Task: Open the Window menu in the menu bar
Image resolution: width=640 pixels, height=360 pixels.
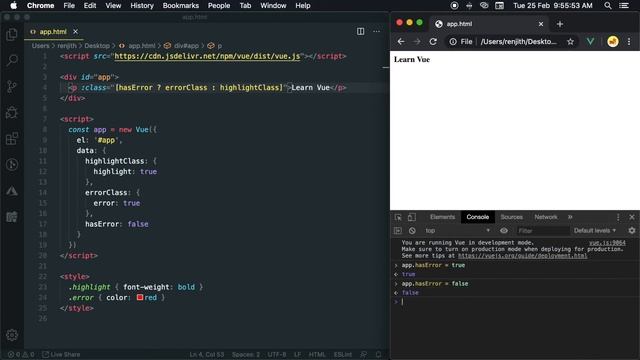Action: coord(273,6)
